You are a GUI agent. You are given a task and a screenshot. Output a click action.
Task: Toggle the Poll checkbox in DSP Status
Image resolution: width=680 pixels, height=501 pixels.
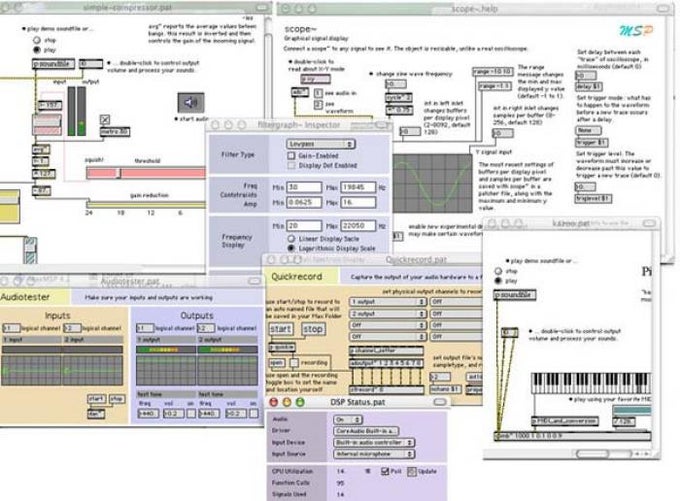click(385, 471)
